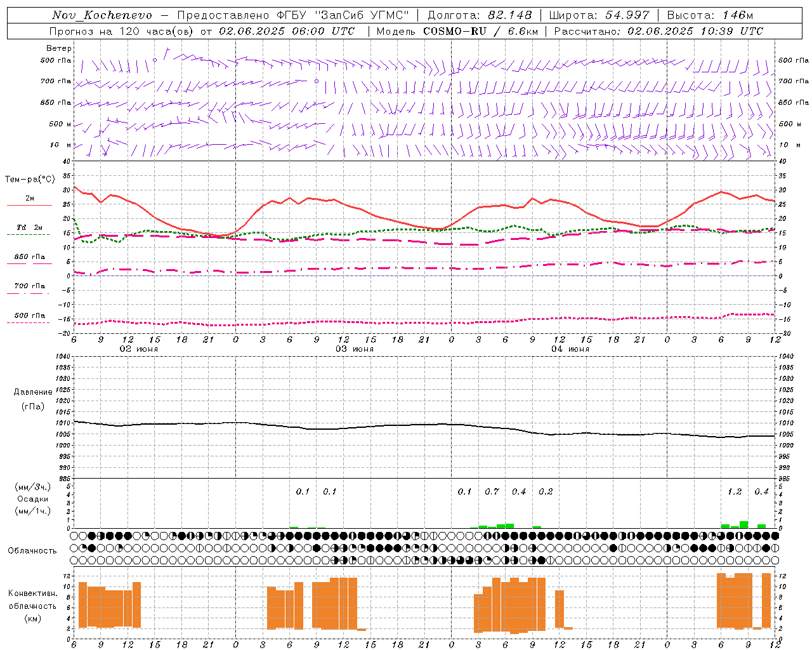The height and width of the screenshot is (650, 812).
Task: Click the 'Td 2м' dew point legend entry
Action: click(30, 227)
